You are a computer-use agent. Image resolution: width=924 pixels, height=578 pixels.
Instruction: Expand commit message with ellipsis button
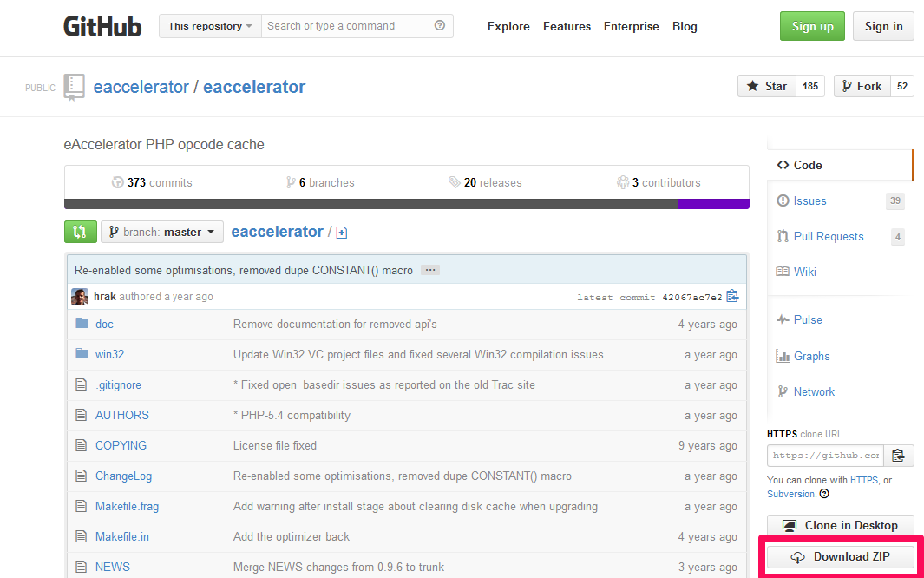tap(430, 270)
